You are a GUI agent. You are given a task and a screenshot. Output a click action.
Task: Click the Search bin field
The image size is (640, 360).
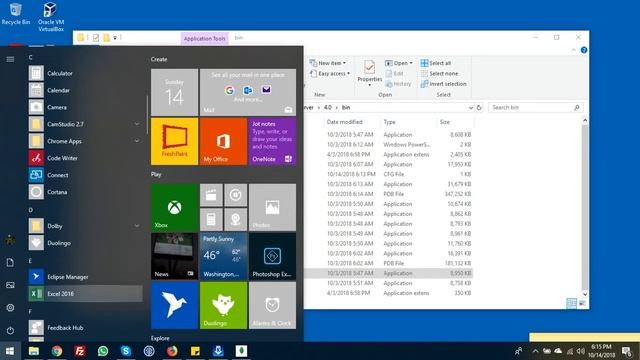click(x=535, y=107)
